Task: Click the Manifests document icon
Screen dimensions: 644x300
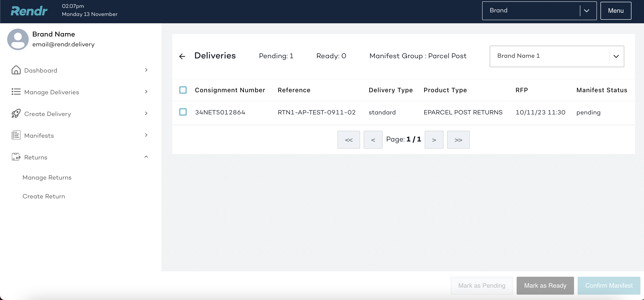Action: click(x=16, y=135)
